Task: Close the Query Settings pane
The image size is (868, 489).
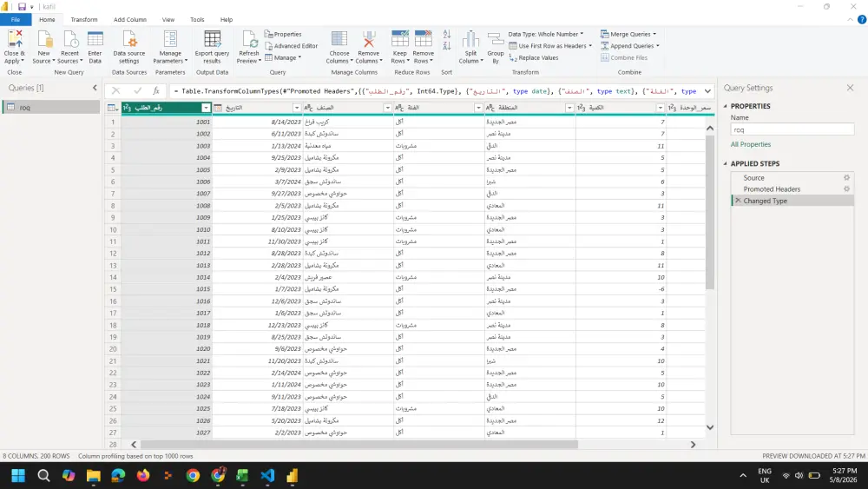Action: click(x=850, y=88)
